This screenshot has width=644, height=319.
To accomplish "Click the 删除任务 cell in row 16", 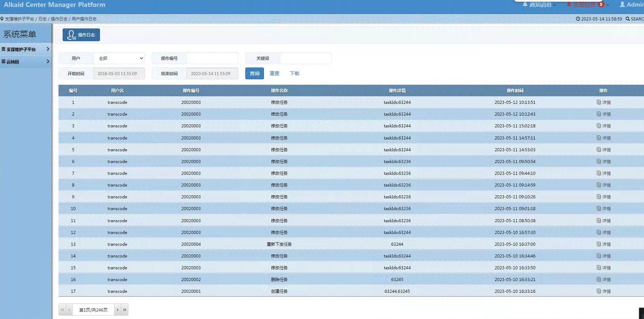I will 279,280.
